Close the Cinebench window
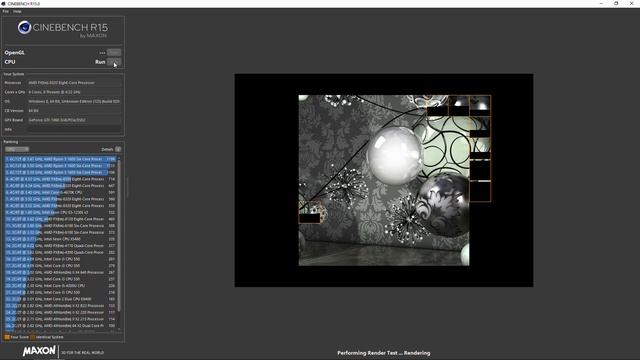Viewport: 640px width, 360px height. [631, 3]
